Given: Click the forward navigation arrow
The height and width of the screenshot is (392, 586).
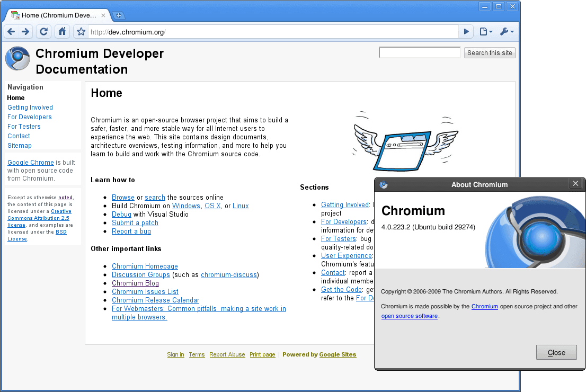Looking at the screenshot, I should [x=25, y=31].
